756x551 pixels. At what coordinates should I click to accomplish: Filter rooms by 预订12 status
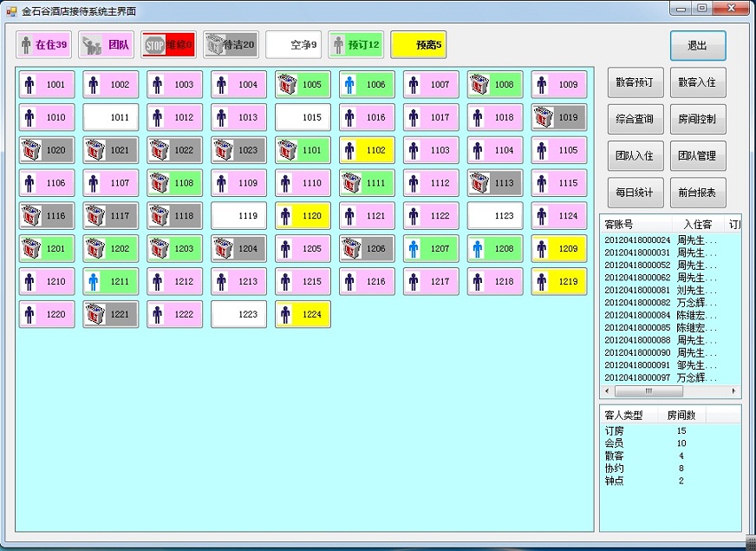point(355,45)
